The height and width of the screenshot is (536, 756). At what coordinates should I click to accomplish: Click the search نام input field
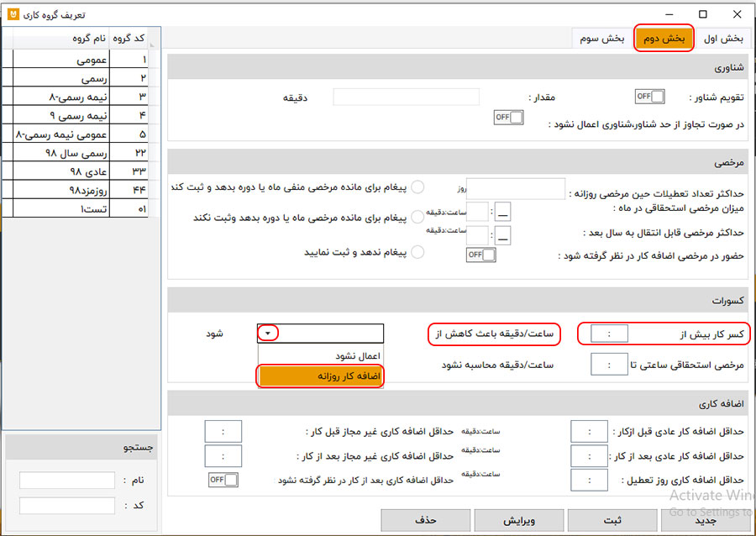coord(67,480)
